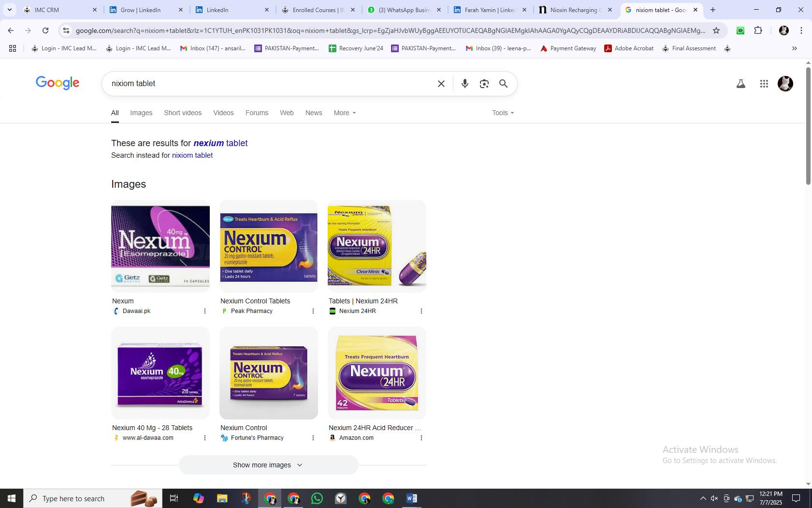Open Nexium 24HR Acid Reducer thumbnail

coord(377,373)
